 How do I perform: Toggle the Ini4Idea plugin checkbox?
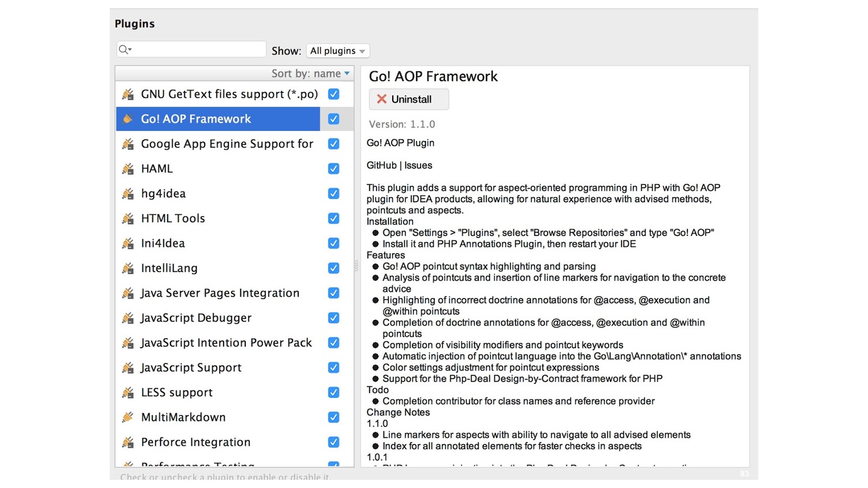334,243
